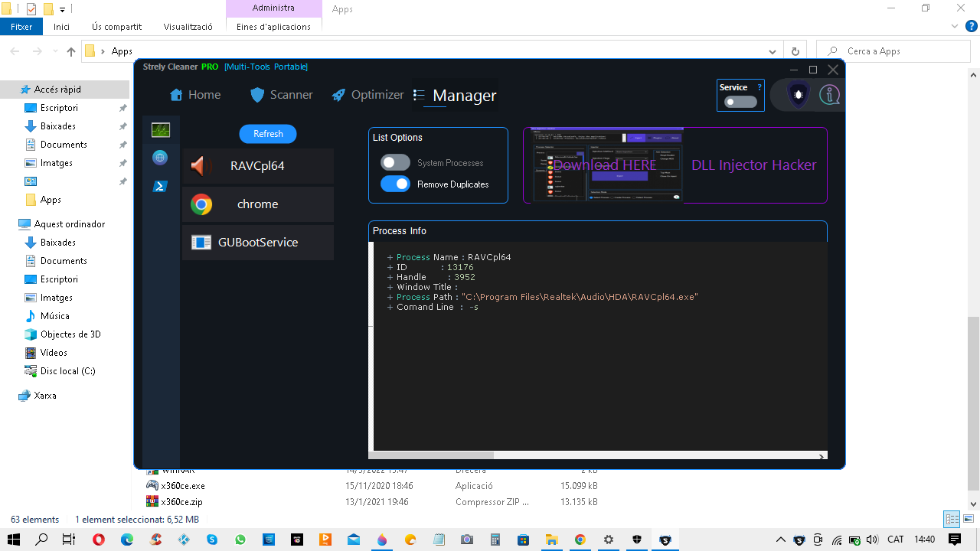Switch to the Optimizer tab
The width and height of the screenshot is (980, 551).
pos(367,95)
